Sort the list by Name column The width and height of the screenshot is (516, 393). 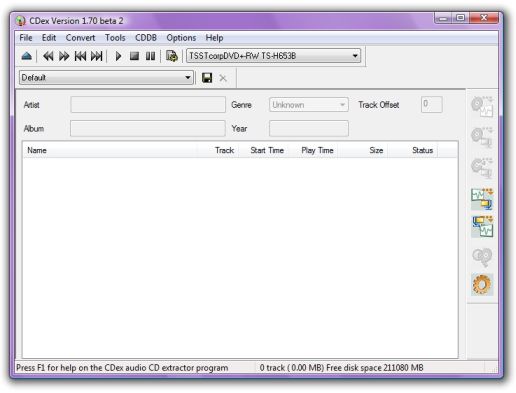110,150
